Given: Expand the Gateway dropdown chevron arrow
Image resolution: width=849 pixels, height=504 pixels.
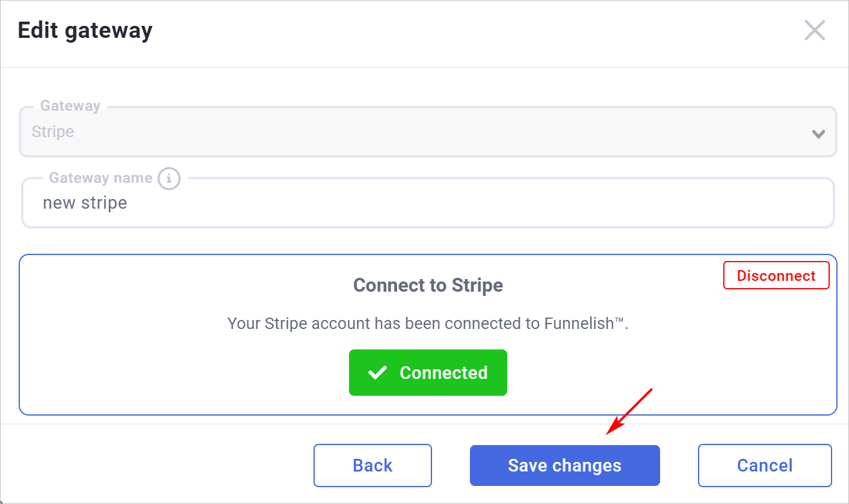Looking at the screenshot, I should 818,134.
